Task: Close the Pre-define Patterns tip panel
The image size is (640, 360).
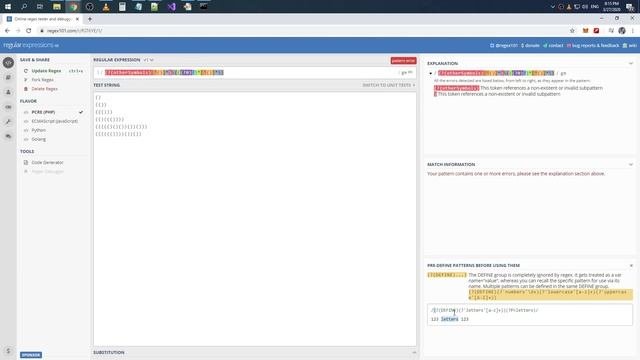Action: 631,266
